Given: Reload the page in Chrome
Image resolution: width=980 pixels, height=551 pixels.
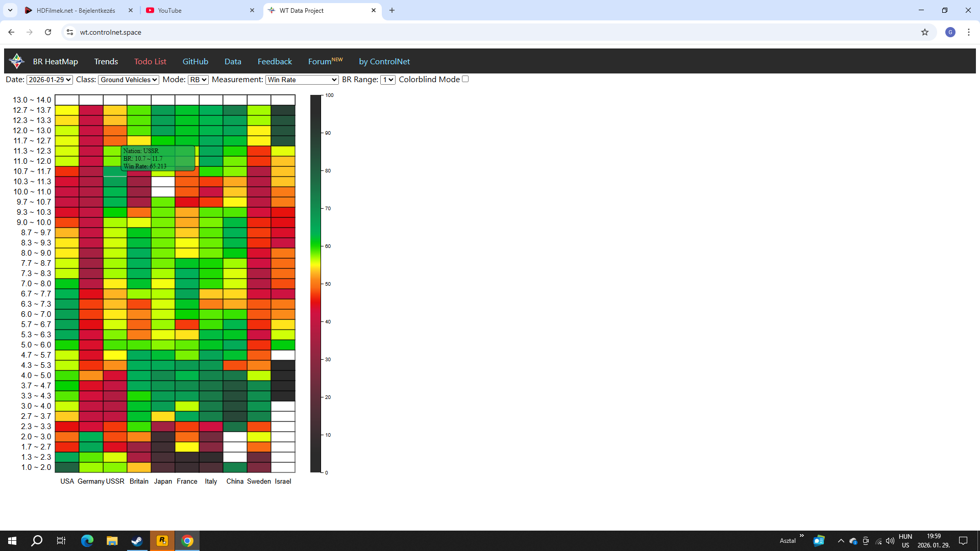Looking at the screenshot, I should click(48, 32).
